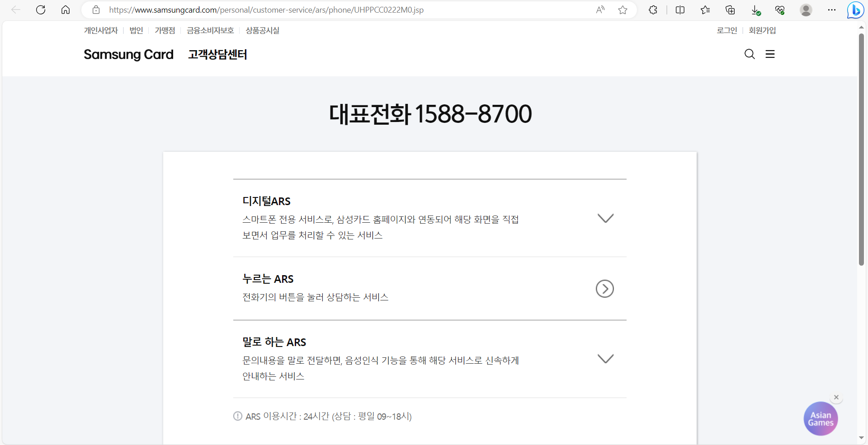The height and width of the screenshot is (445, 868).
Task: Open 누르는 ARS circled arrow
Action: coord(605,289)
